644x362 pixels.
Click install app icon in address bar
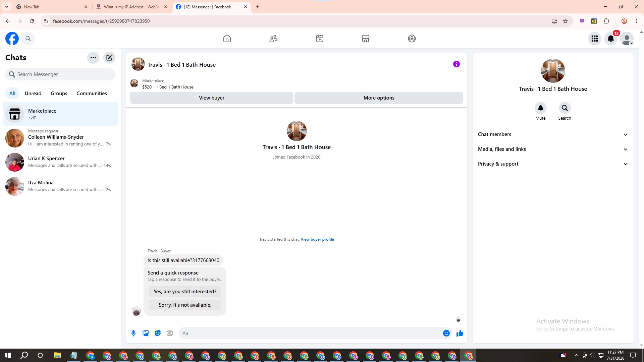point(554,21)
